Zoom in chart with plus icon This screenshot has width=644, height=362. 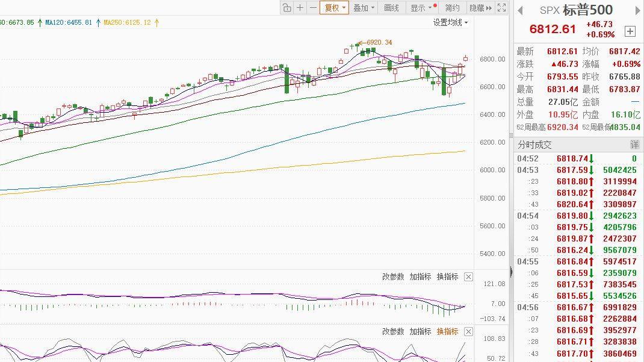[300, 8]
